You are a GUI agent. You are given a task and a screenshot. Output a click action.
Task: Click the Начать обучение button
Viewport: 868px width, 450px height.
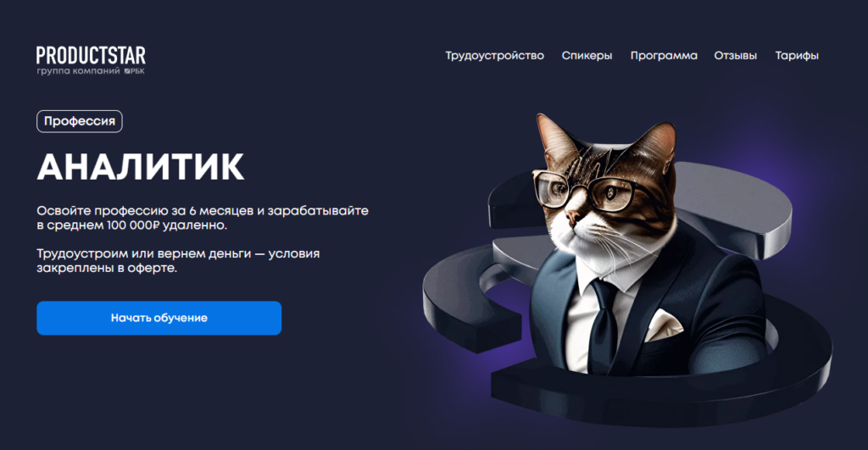pyautogui.click(x=159, y=318)
